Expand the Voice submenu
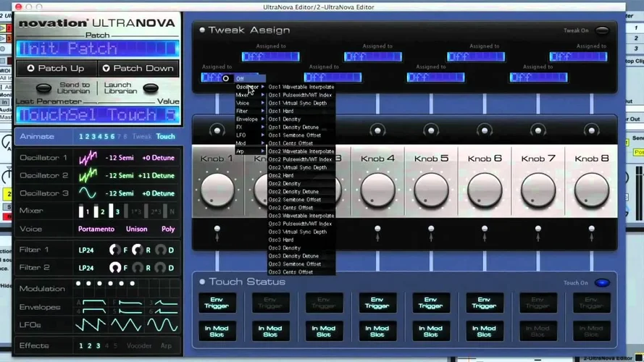The width and height of the screenshot is (644, 362). [x=250, y=103]
